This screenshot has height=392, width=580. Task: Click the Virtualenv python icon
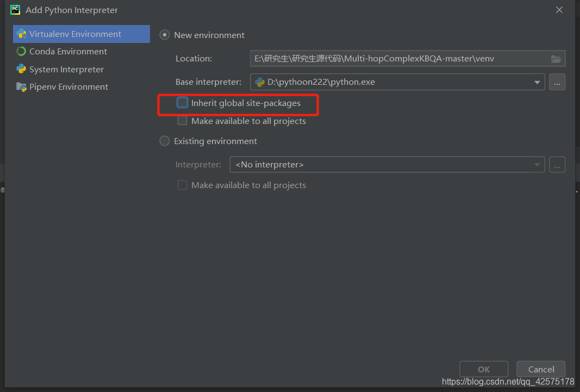pyautogui.click(x=21, y=34)
